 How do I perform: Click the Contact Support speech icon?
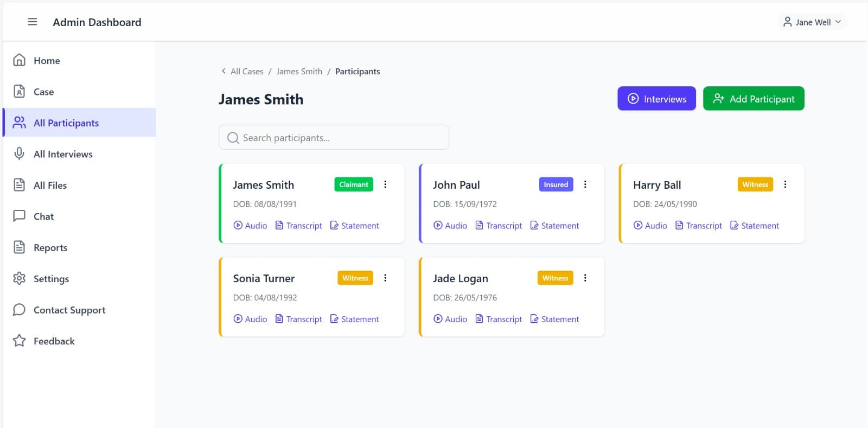(x=19, y=310)
